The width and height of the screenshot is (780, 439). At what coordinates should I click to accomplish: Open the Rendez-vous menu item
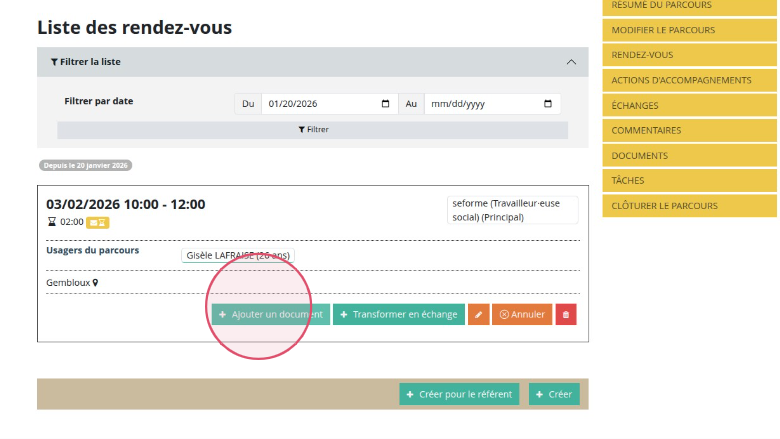(x=642, y=55)
